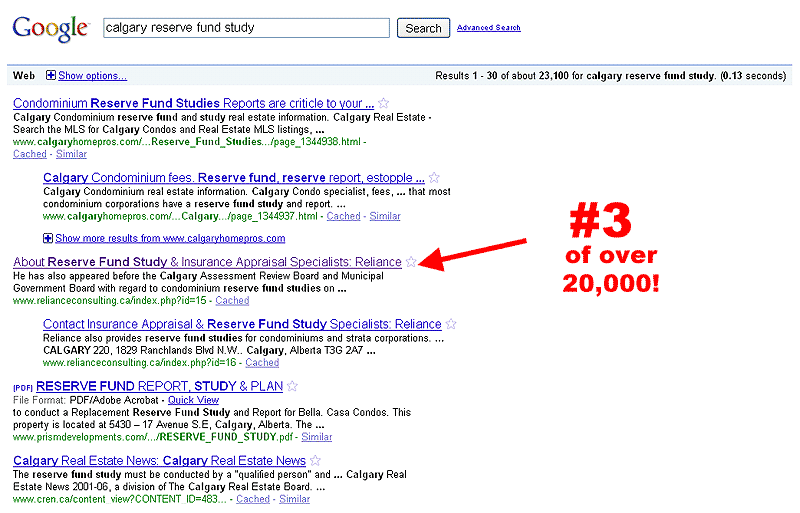Star the About Reserve Fund Study result

[411, 262]
